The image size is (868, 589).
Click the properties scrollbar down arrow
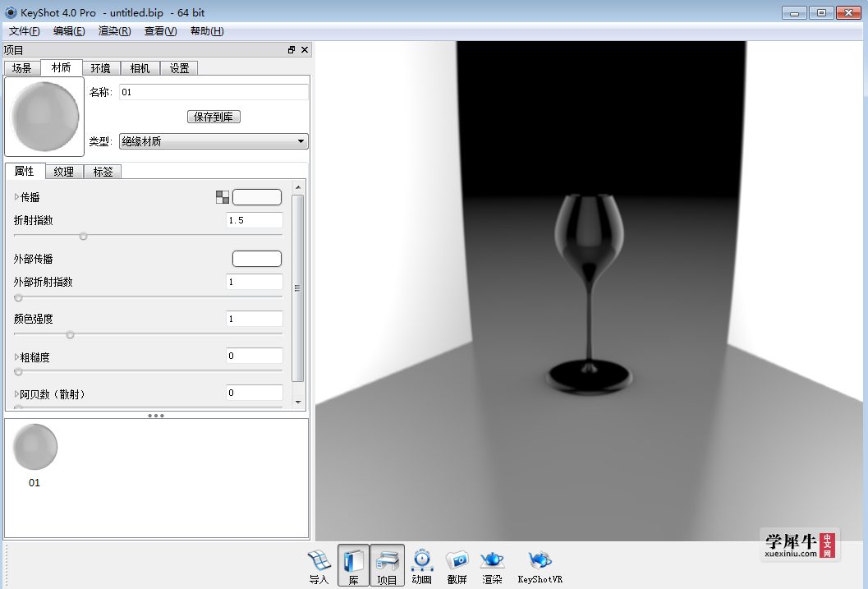tap(298, 402)
